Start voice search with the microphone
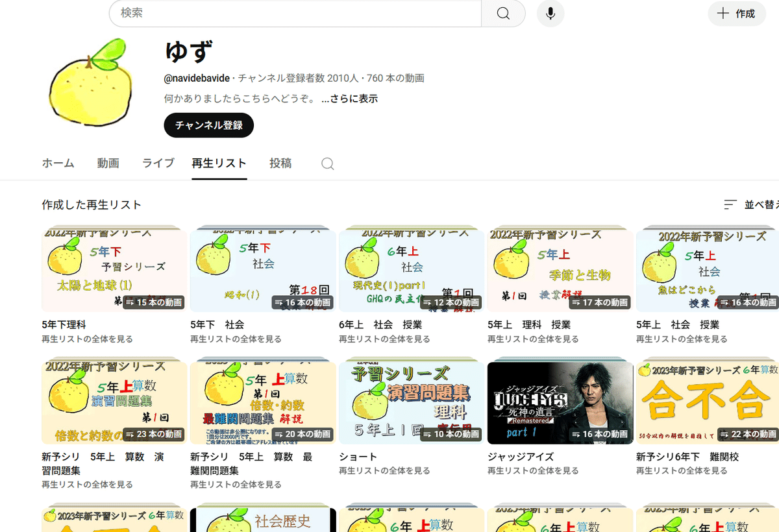Screen dimensions: 779x532 click(x=550, y=14)
